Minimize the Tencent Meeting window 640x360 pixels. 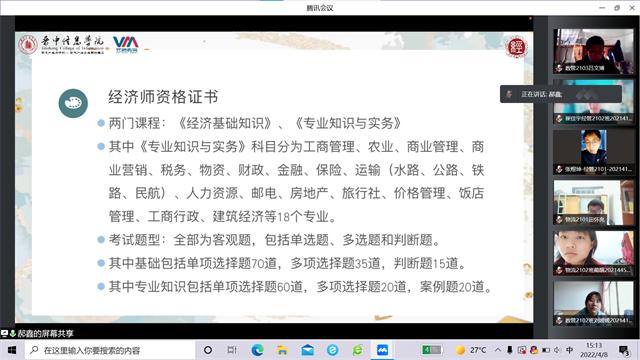[602, 8]
